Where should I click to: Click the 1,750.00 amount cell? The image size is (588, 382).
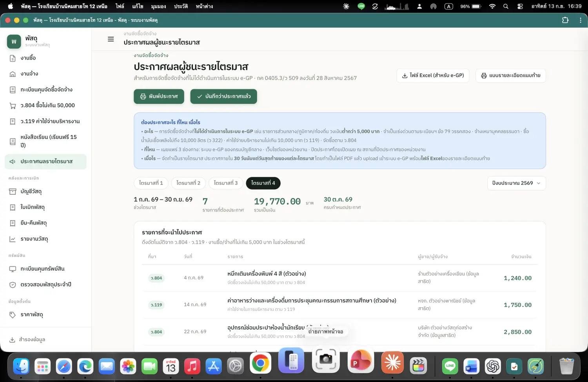(517, 305)
